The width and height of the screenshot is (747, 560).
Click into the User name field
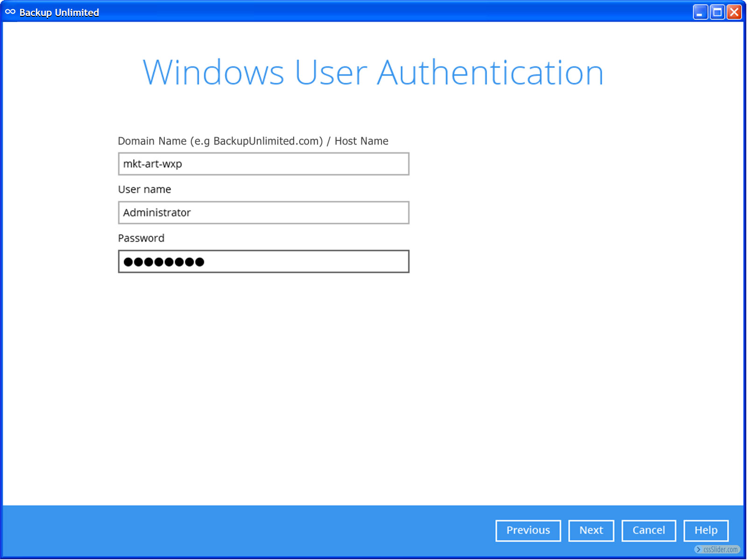pos(263,213)
